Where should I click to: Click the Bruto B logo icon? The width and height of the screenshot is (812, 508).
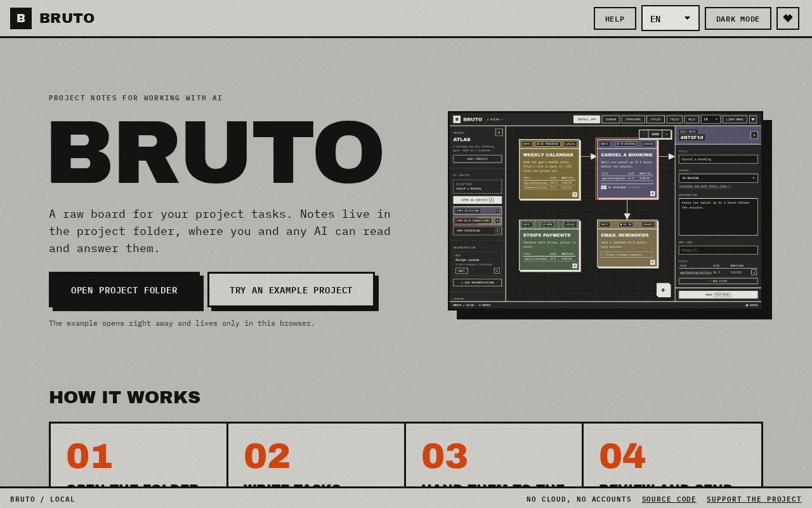pyautogui.click(x=21, y=18)
